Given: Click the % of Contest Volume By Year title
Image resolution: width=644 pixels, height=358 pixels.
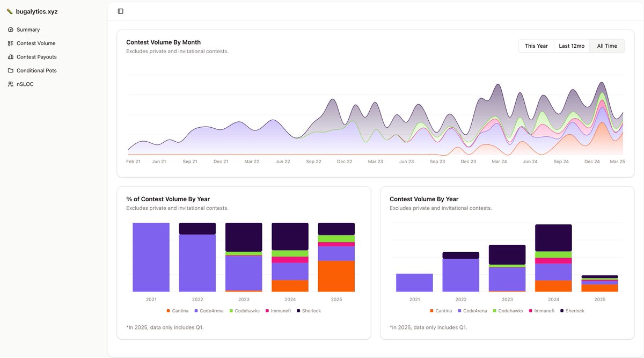Looking at the screenshot, I should coord(168,199).
